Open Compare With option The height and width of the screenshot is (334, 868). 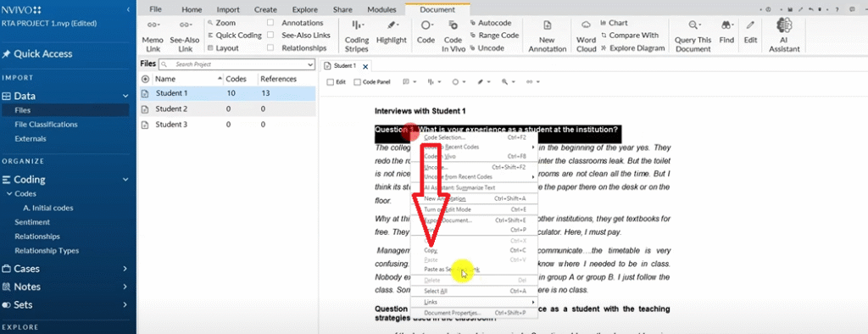(x=630, y=35)
